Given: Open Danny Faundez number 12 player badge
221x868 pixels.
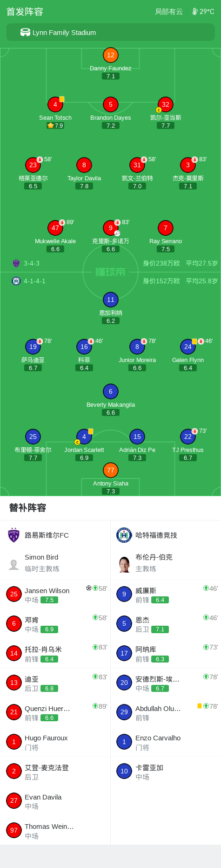Looking at the screenshot, I should click(111, 55).
